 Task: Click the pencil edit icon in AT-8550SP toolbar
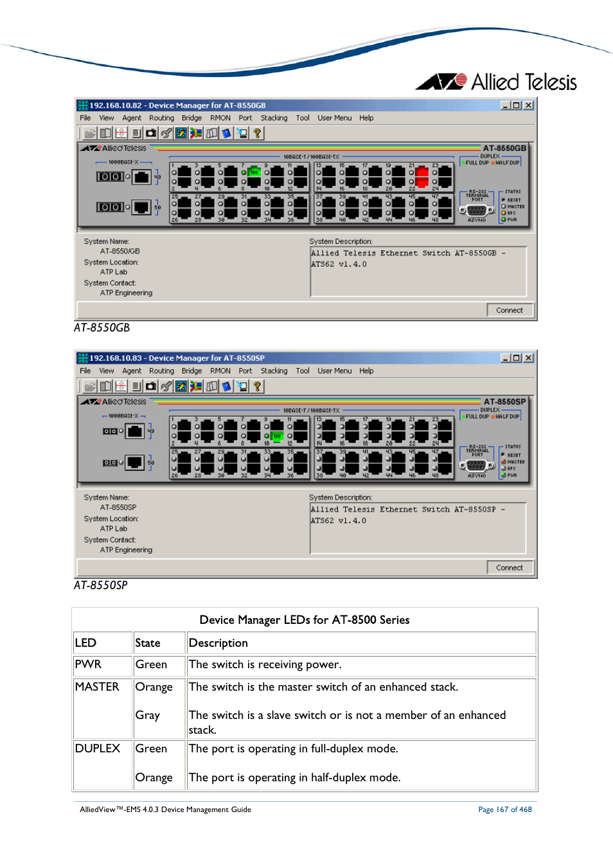click(181, 386)
